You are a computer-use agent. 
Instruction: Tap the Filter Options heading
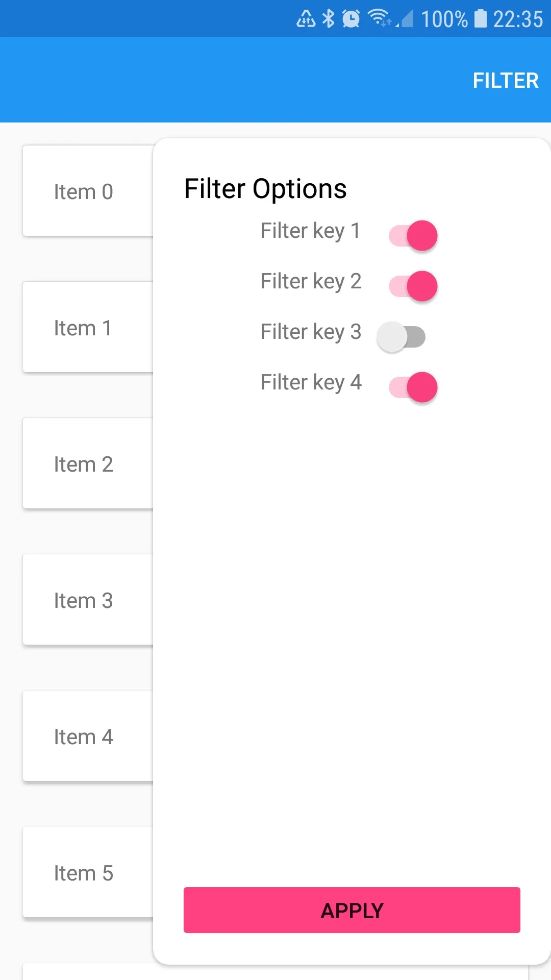click(x=265, y=189)
